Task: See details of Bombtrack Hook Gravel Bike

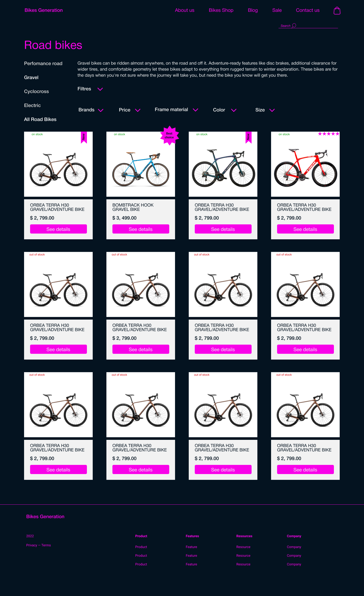Action: [x=141, y=229]
